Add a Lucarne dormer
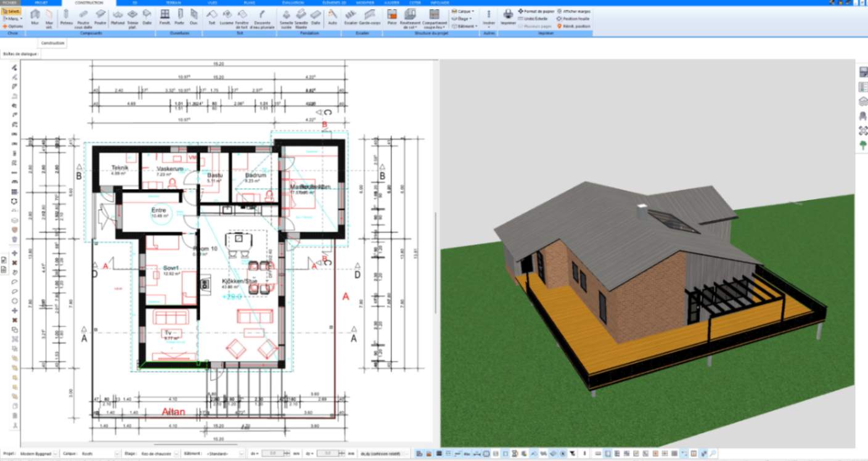This screenshot has height=461, width=868. tap(227, 17)
